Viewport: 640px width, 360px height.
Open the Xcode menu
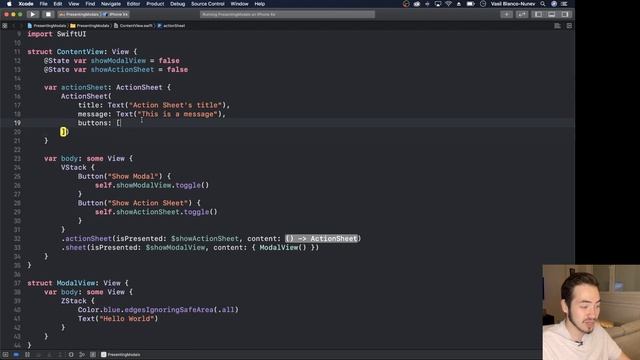pyautogui.click(x=26, y=4)
